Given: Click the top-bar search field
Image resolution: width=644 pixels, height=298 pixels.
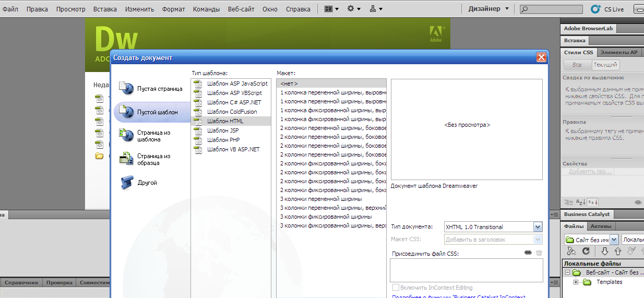Looking at the screenshot, I should tap(552, 9).
